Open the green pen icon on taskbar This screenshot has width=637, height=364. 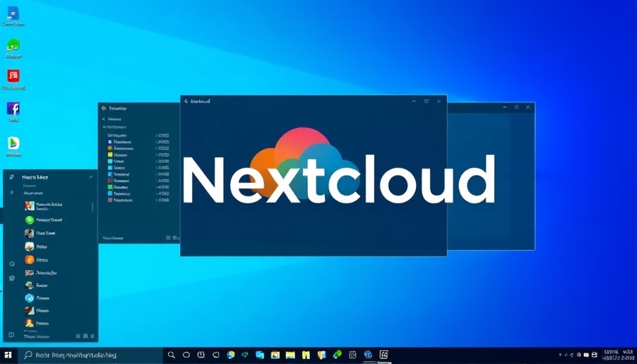coord(337,355)
